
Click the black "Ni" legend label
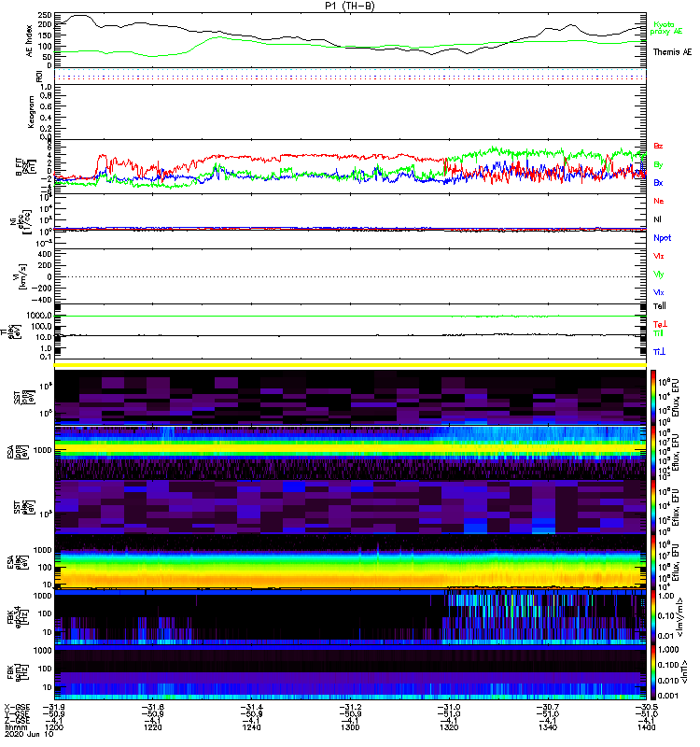tap(657, 219)
